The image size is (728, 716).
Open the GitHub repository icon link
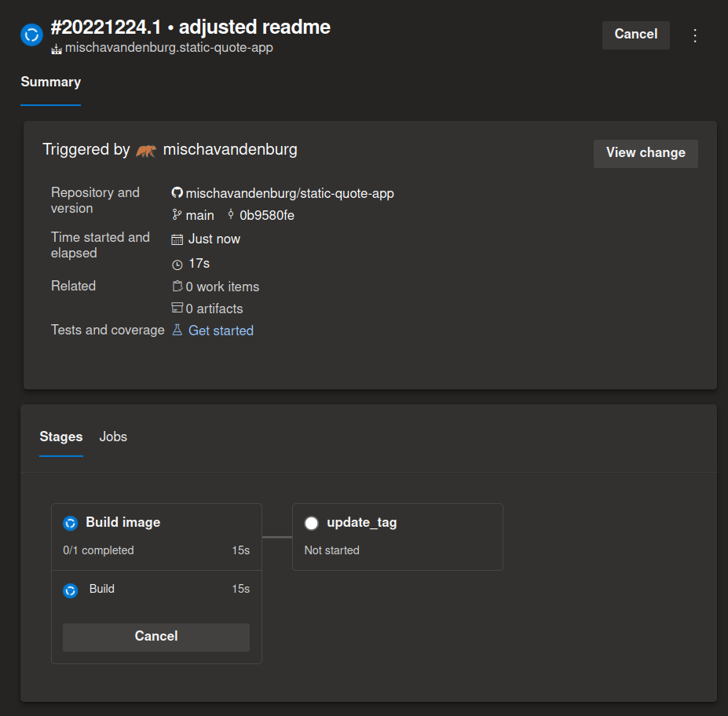click(177, 193)
